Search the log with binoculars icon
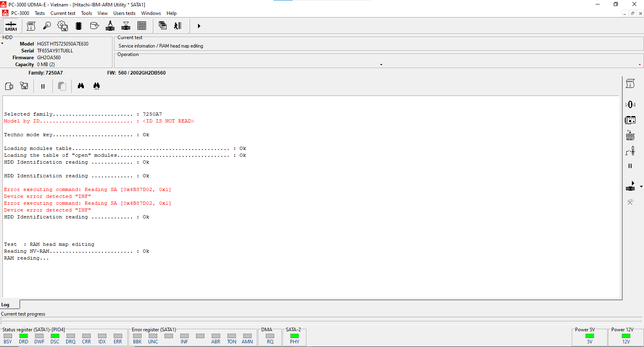The height and width of the screenshot is (347, 644). [x=81, y=86]
